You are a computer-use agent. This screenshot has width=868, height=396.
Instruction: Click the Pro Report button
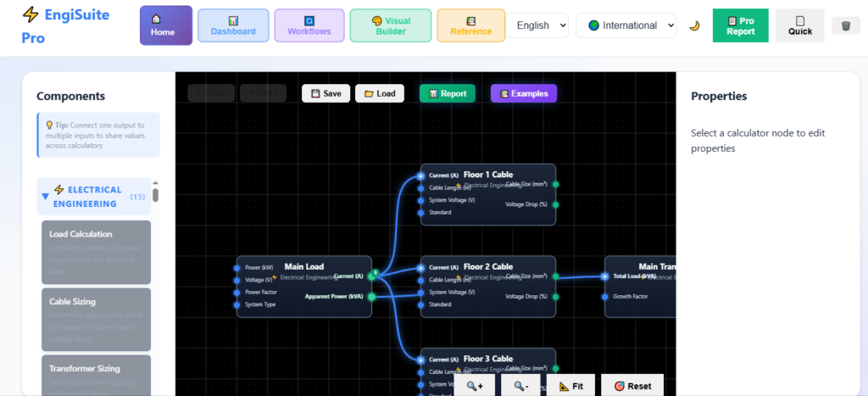pyautogui.click(x=740, y=25)
